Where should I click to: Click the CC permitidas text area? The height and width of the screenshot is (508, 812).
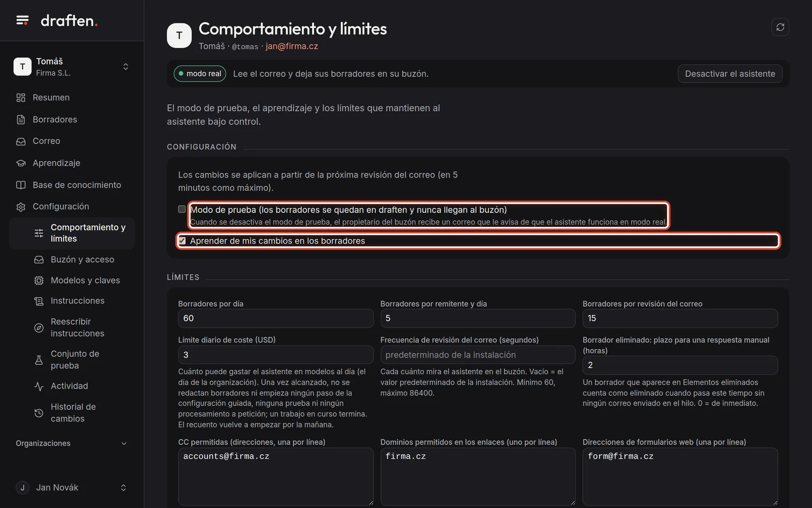tap(275, 477)
